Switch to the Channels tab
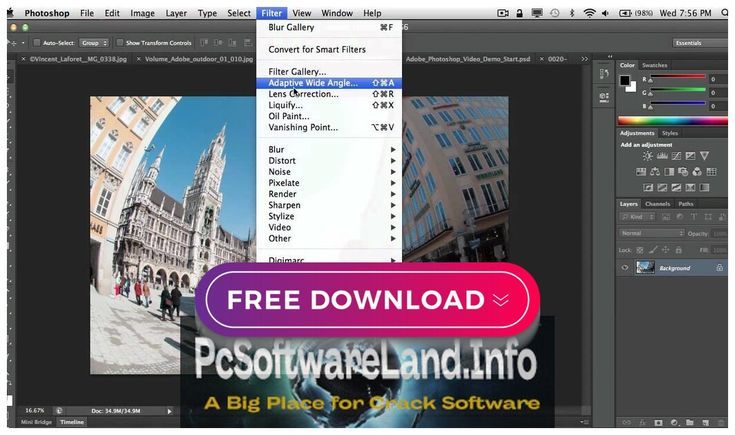This screenshot has height=435, width=735. tap(657, 204)
